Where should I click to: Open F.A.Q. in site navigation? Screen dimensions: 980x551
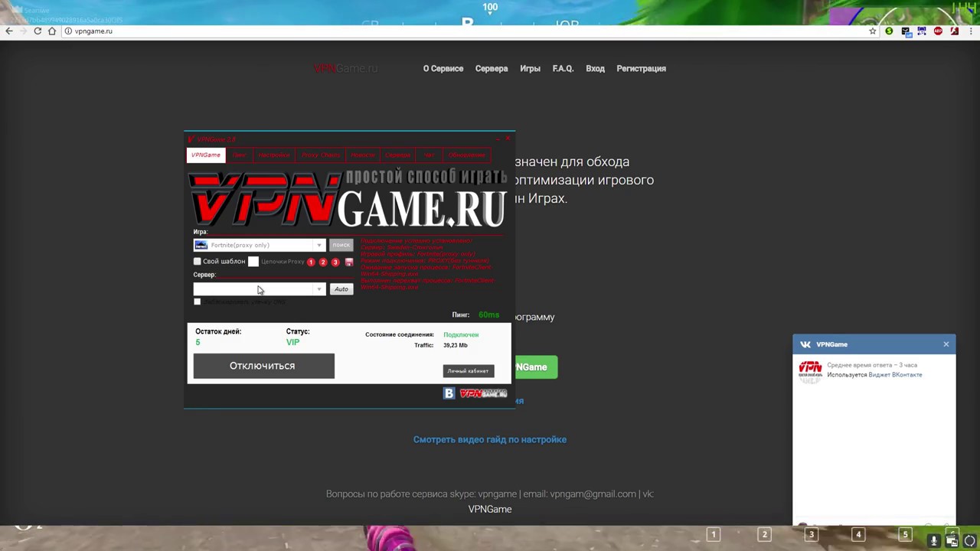point(563,69)
